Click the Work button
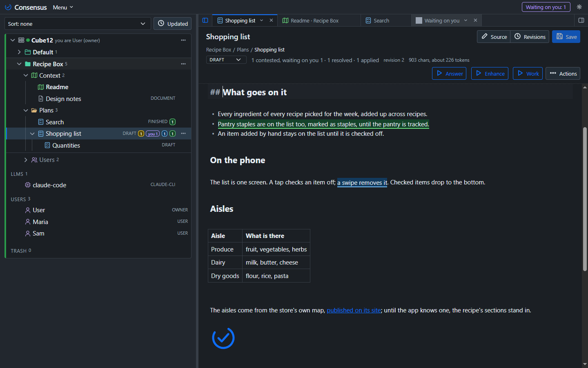This screenshot has height=368, width=588. tap(528, 74)
